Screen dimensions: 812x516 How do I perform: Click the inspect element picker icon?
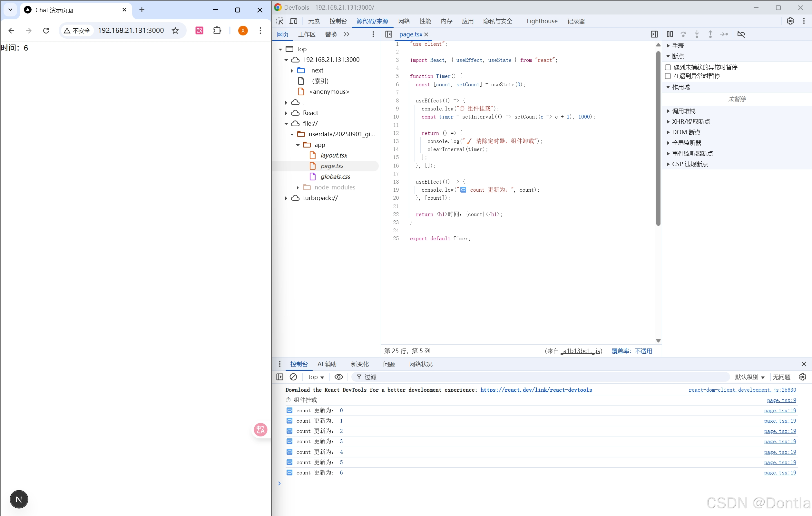pyautogui.click(x=279, y=21)
